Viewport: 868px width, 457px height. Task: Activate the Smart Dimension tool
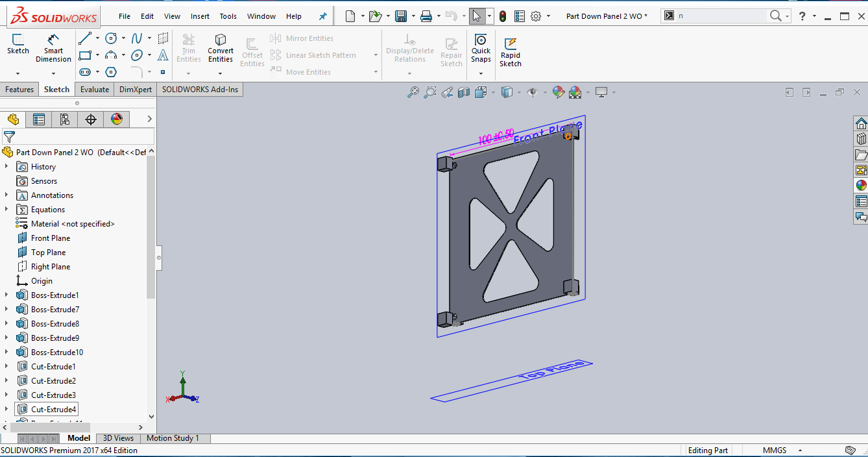[53, 48]
